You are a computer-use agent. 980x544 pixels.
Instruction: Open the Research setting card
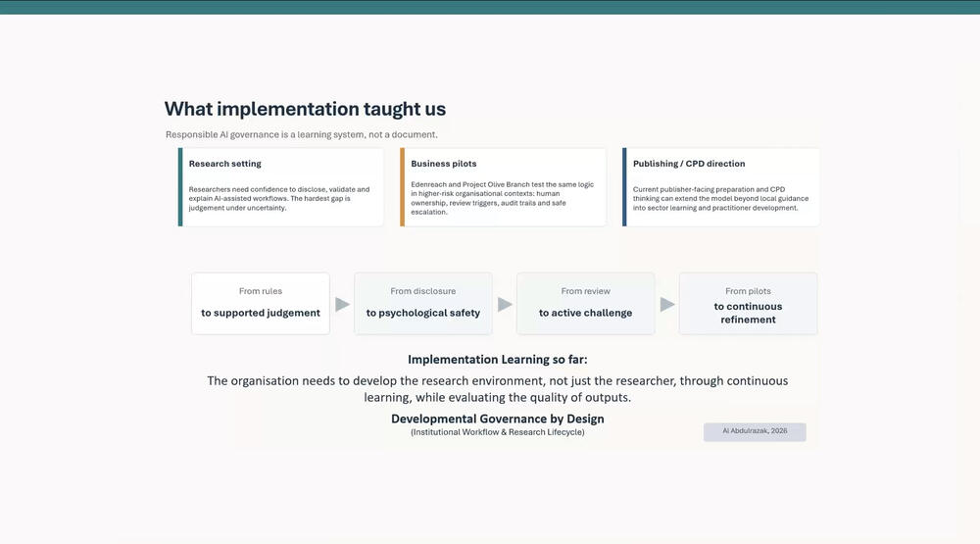coord(280,187)
